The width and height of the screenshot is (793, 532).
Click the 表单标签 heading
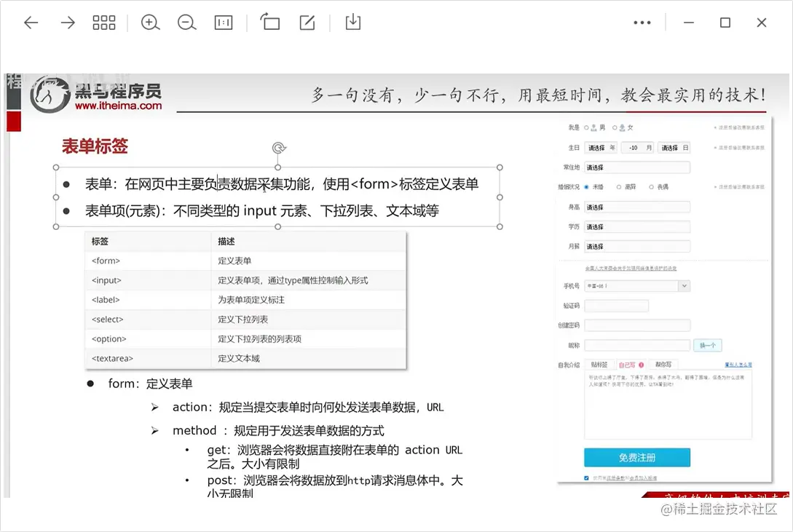point(95,146)
